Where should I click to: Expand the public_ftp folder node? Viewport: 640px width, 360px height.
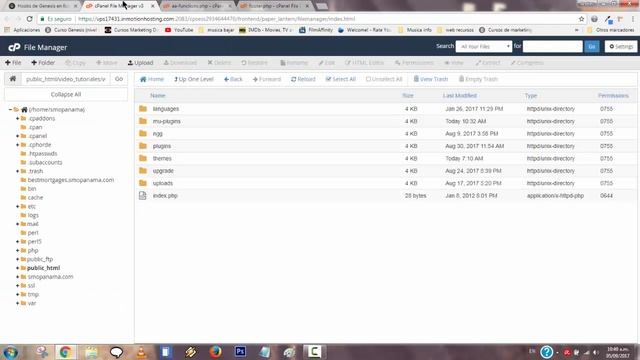pyautogui.click(x=18, y=259)
